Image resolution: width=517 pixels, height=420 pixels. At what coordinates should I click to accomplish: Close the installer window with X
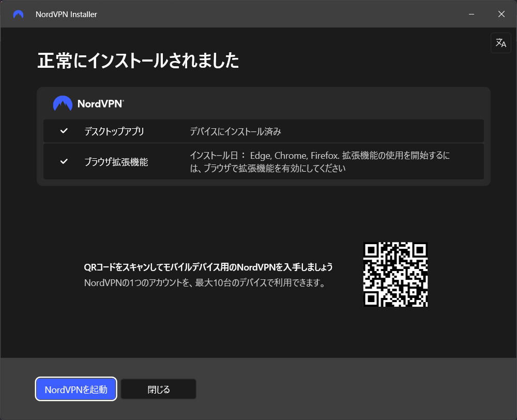(501, 14)
